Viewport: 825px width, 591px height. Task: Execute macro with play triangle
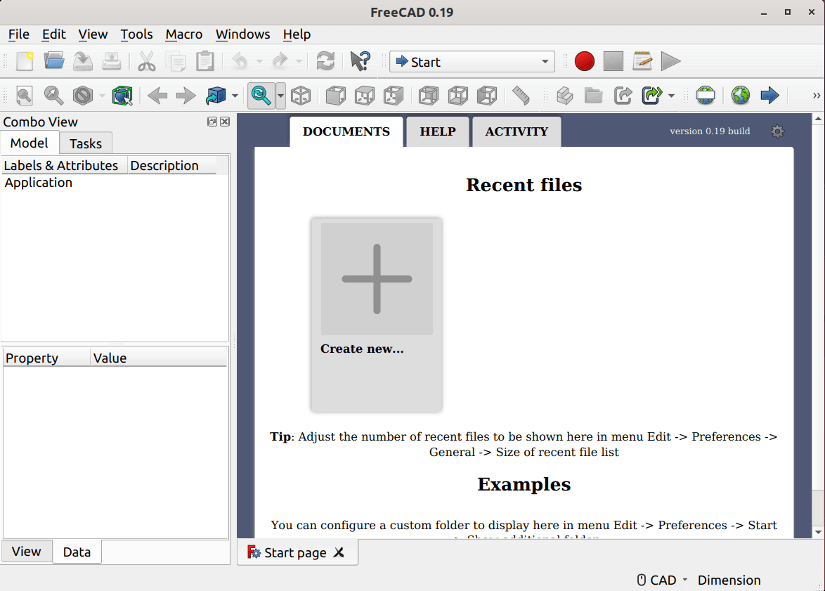[x=671, y=62]
